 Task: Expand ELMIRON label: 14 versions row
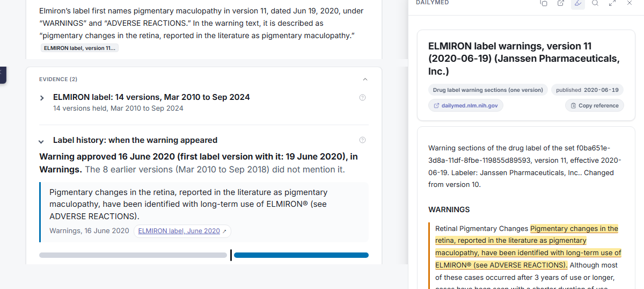[x=42, y=98]
